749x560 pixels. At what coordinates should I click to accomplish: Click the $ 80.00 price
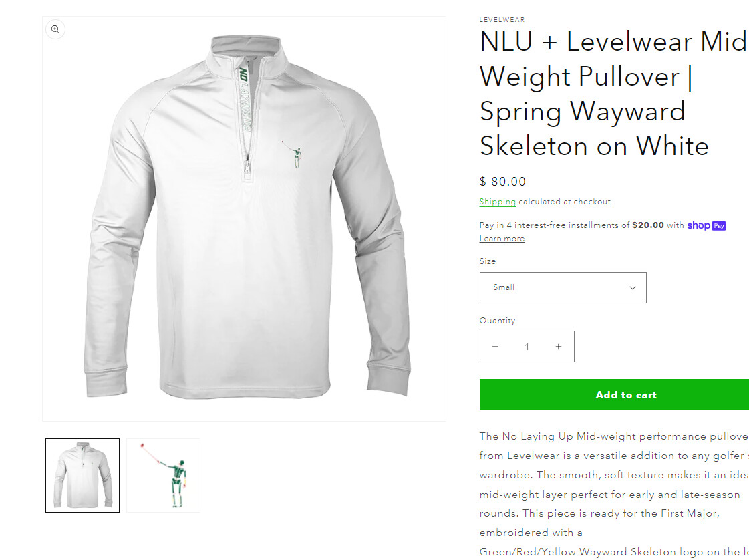click(502, 182)
